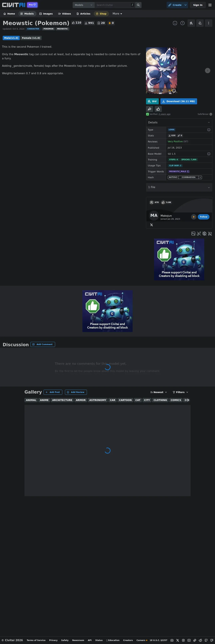Viewport: 215px width, 644px height.
Task: Tip creator with the lightning buzz button
Action: tap(194, 217)
